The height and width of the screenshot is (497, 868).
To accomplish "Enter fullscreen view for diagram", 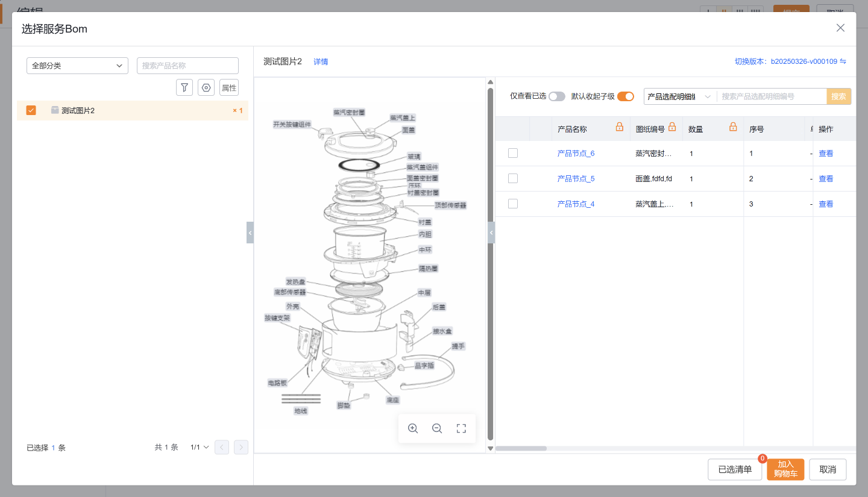I will click(461, 428).
